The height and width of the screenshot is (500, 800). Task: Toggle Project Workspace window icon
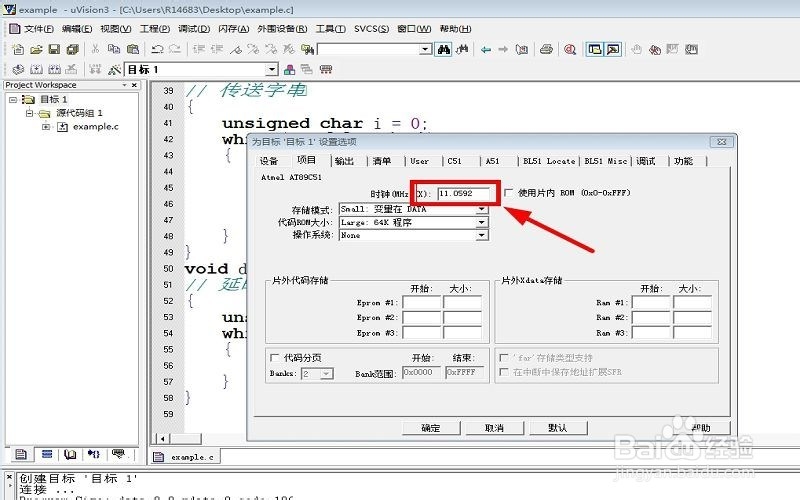click(594, 49)
